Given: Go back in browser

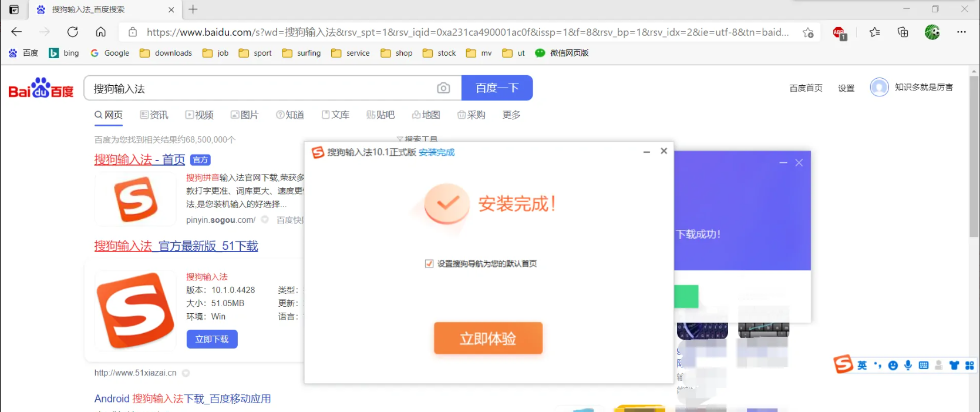Looking at the screenshot, I should coord(16,32).
